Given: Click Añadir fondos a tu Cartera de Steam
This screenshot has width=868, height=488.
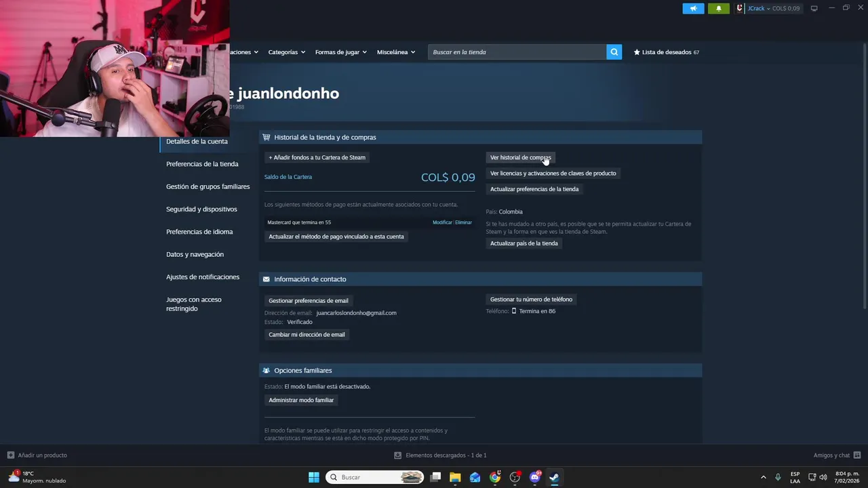Looking at the screenshot, I should (317, 157).
